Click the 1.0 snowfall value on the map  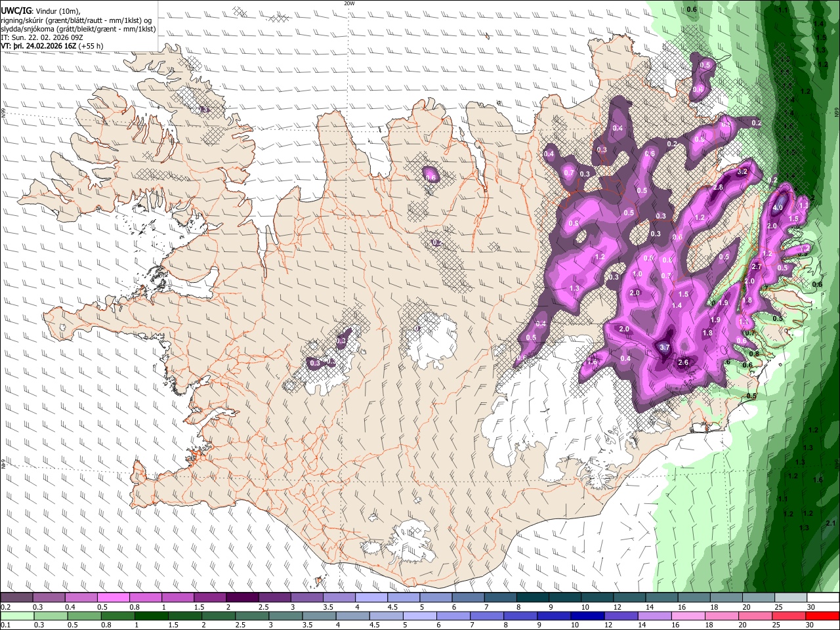coord(637,274)
